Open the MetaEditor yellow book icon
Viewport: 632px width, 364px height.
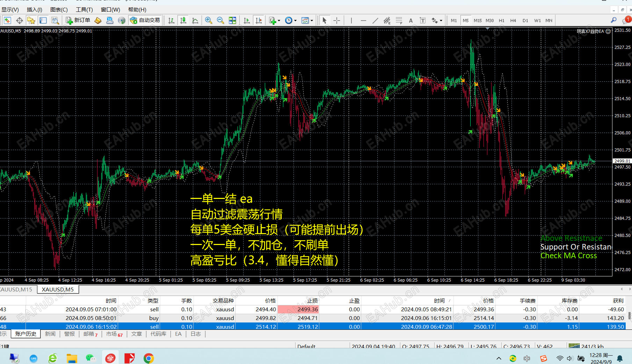pos(98,21)
